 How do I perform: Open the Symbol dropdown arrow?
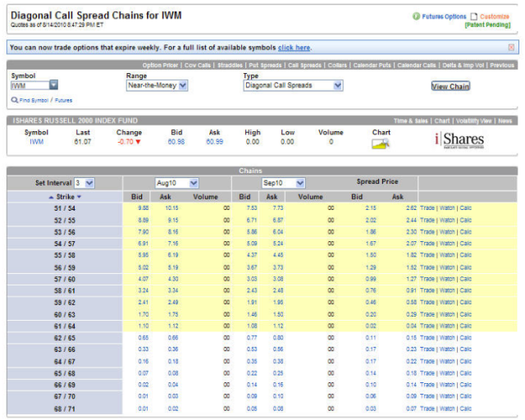click(x=53, y=84)
